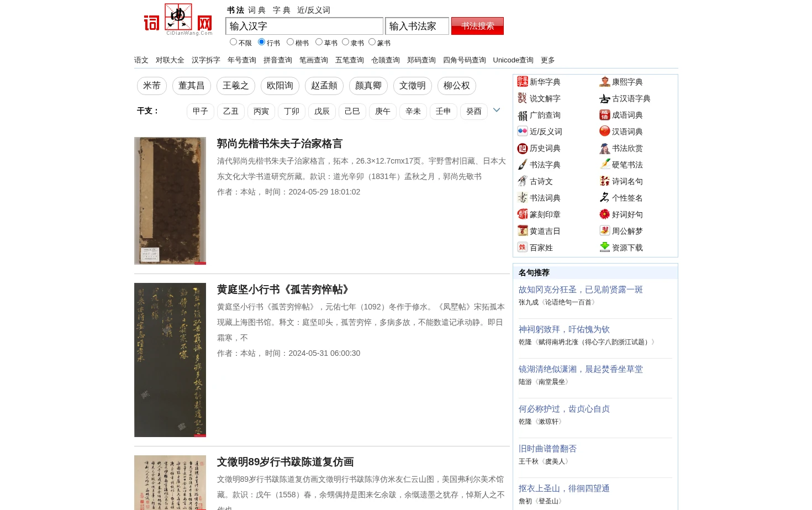Open the 黄道吉日 icon
This screenshot has width=812, height=510.
point(522,231)
